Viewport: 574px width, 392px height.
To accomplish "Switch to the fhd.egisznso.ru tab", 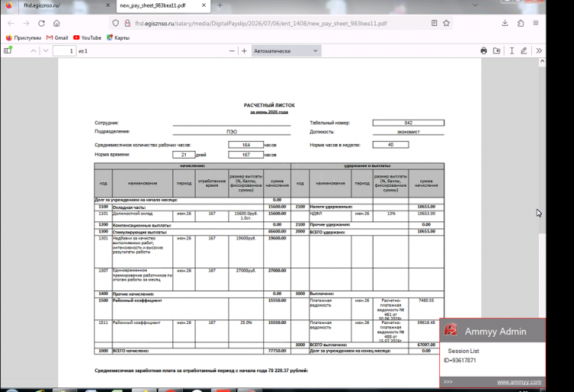I will point(59,5).
